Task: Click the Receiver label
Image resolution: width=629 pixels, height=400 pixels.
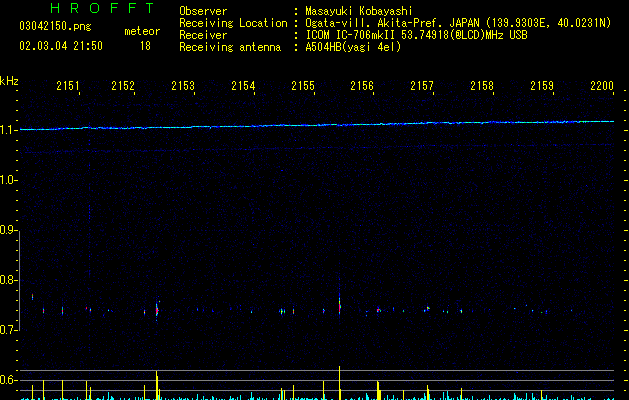Action: pyautogui.click(x=203, y=35)
